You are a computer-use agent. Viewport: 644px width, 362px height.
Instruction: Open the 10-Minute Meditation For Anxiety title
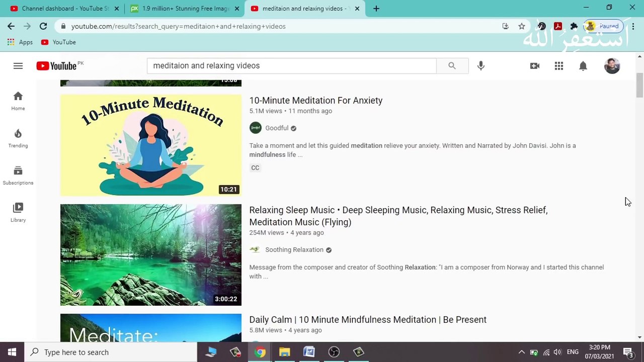(x=316, y=101)
